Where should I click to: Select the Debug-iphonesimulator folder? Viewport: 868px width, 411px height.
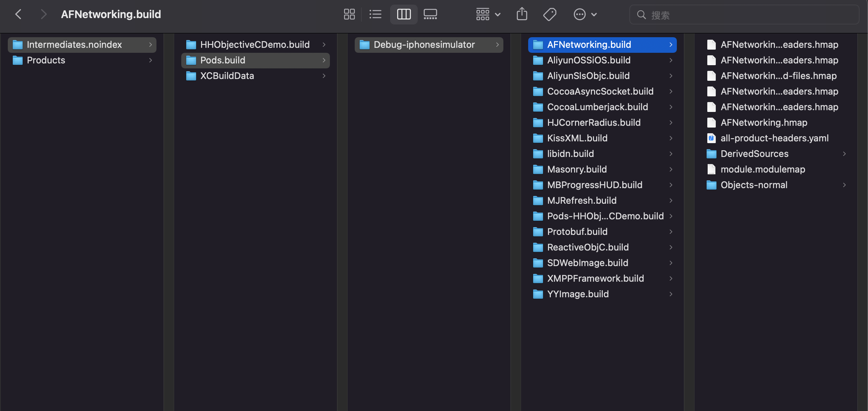point(429,45)
